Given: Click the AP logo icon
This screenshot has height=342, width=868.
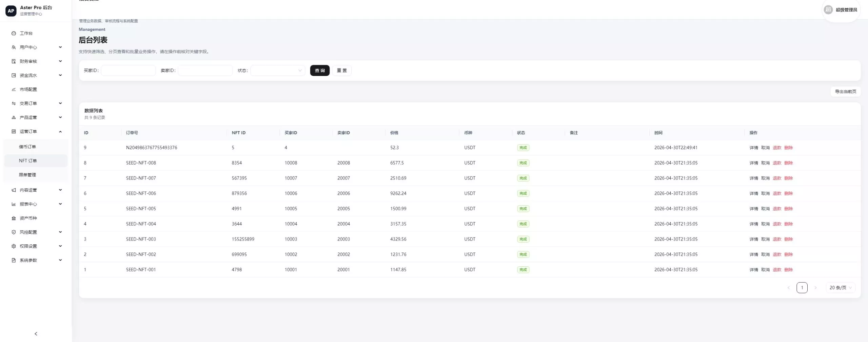Looking at the screenshot, I should pyautogui.click(x=11, y=11).
